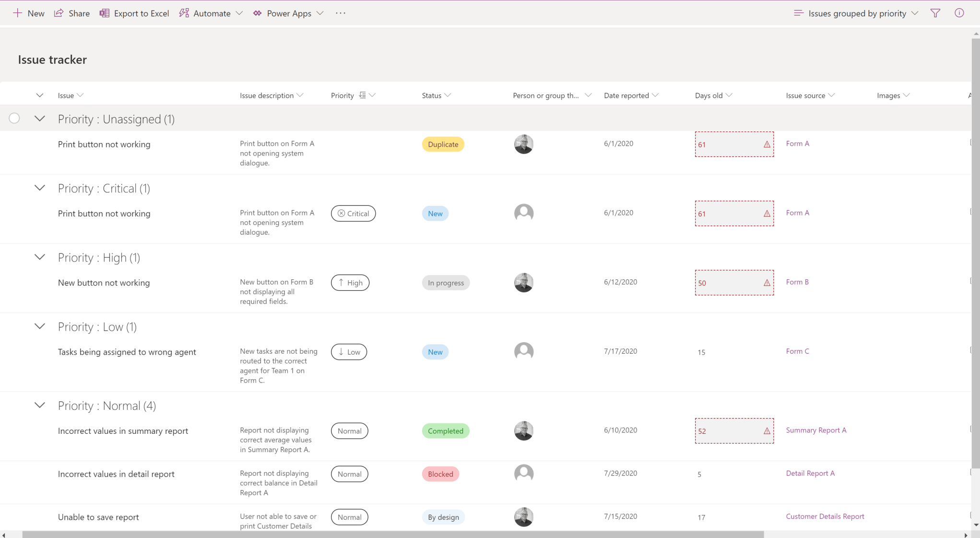
Task: Open the Summary Report A link
Action: (815, 430)
